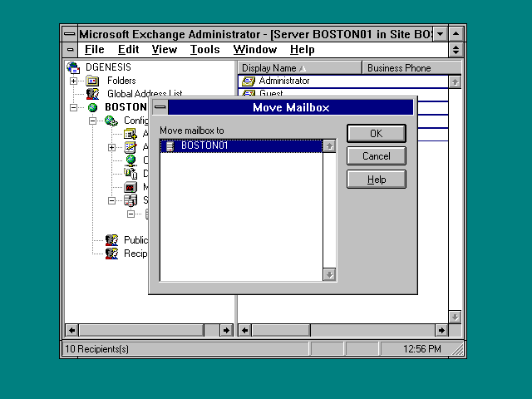This screenshot has height=399, width=532.
Task: Open child document control menu box
Action: tap(70, 50)
